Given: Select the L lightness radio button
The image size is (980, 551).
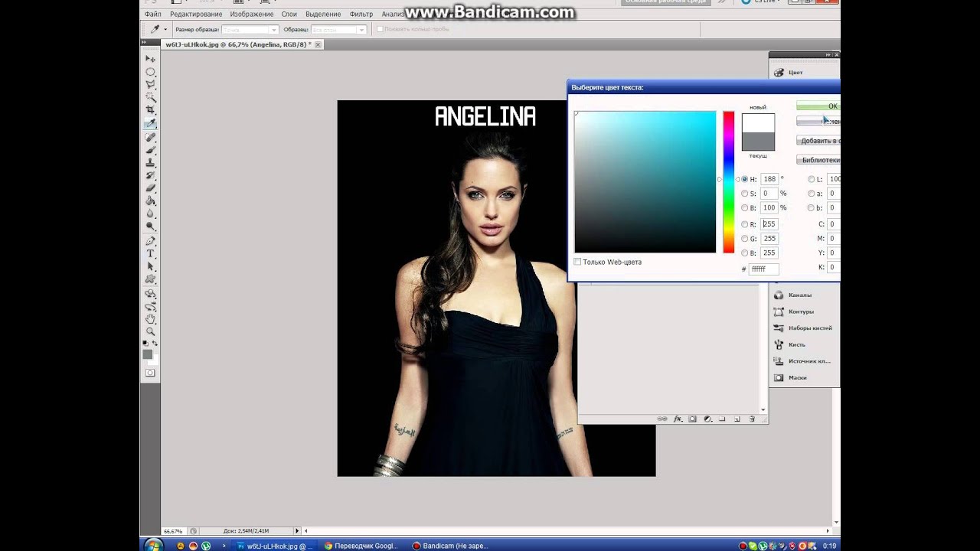Looking at the screenshot, I should (811, 179).
